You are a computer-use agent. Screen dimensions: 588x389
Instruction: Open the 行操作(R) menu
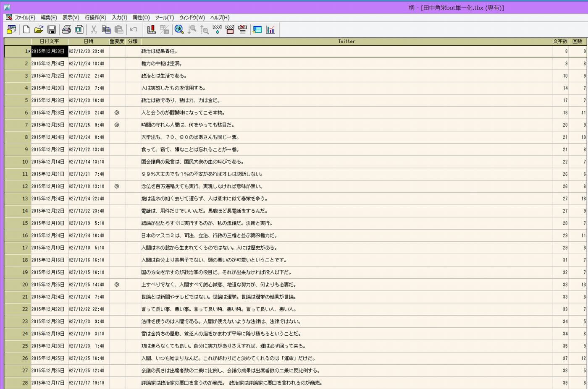[95, 18]
